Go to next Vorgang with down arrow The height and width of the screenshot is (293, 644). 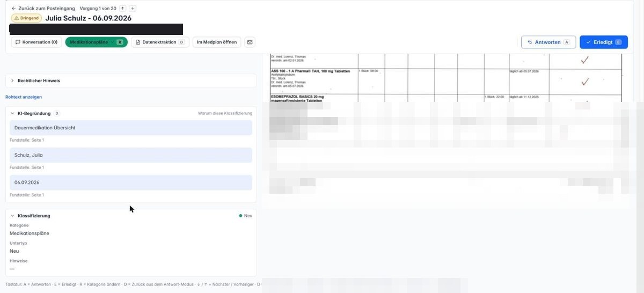(133, 9)
